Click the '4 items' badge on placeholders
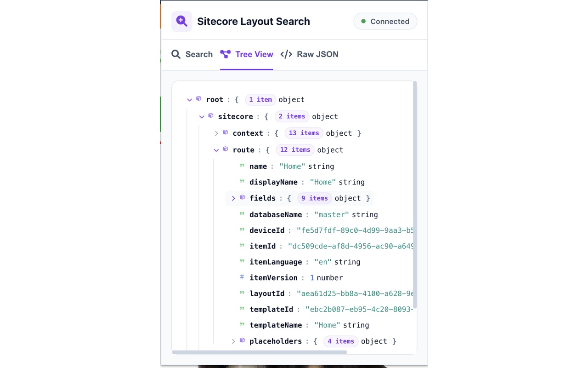Image resolution: width=588 pixels, height=368 pixels. (341, 341)
